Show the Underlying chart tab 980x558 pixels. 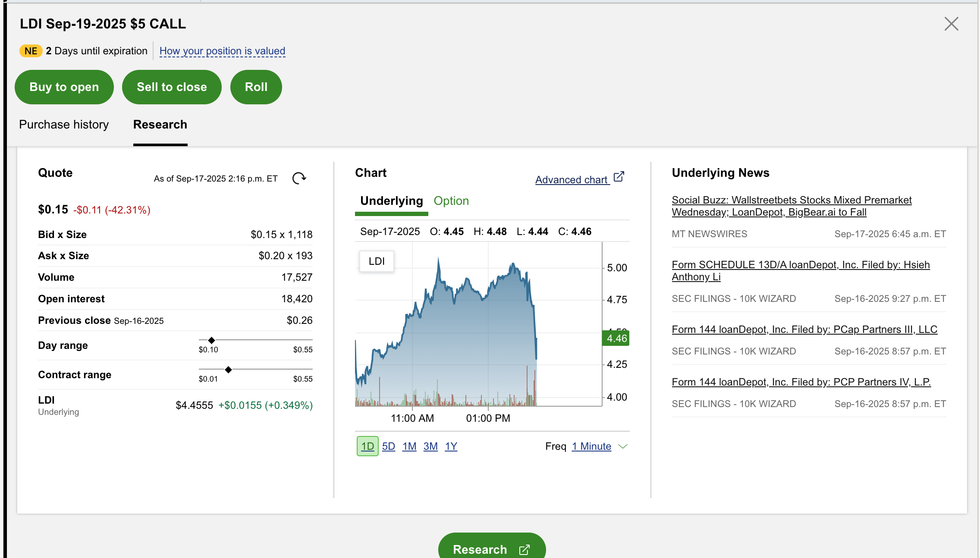coord(392,201)
